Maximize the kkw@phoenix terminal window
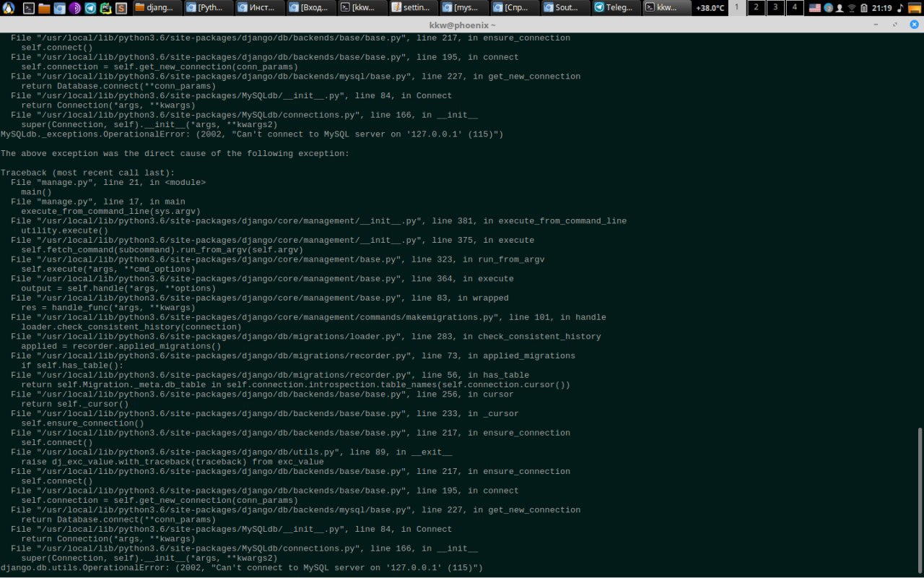This screenshot has width=924, height=578. [895, 25]
